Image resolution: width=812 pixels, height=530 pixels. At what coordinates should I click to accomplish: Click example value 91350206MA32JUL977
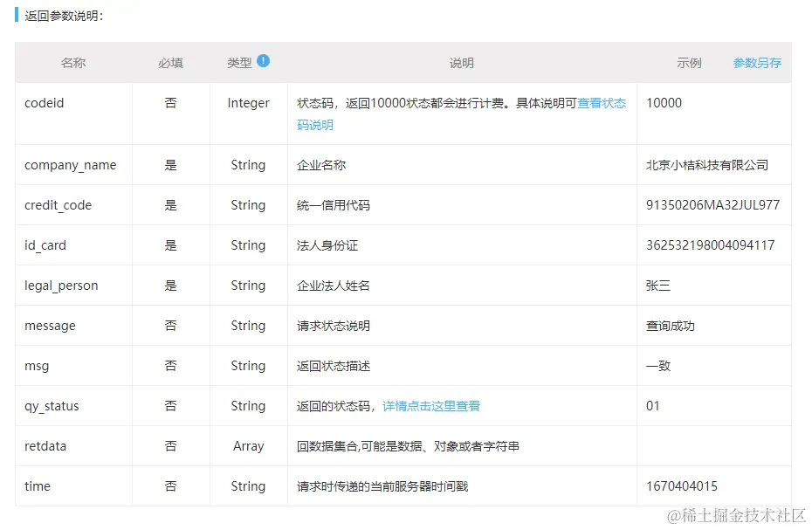click(713, 206)
